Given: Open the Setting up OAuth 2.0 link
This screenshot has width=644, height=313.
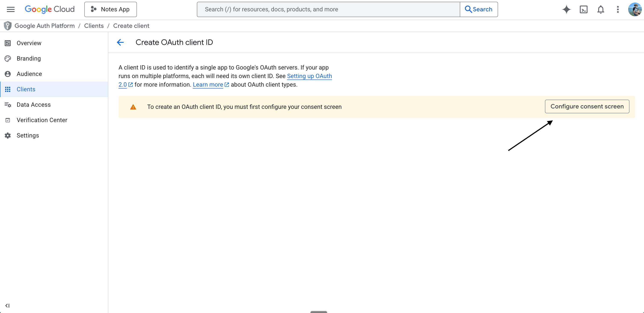Looking at the screenshot, I should coord(309,76).
